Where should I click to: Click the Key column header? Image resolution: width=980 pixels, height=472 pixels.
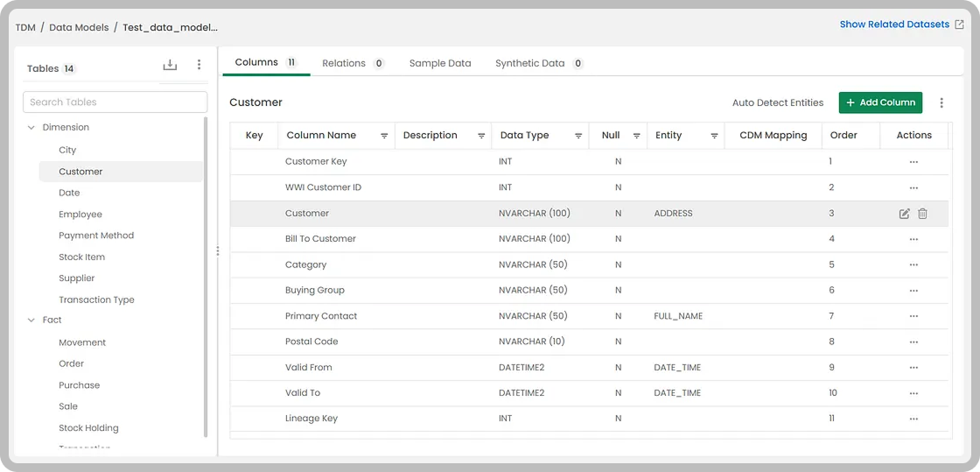pyautogui.click(x=255, y=136)
